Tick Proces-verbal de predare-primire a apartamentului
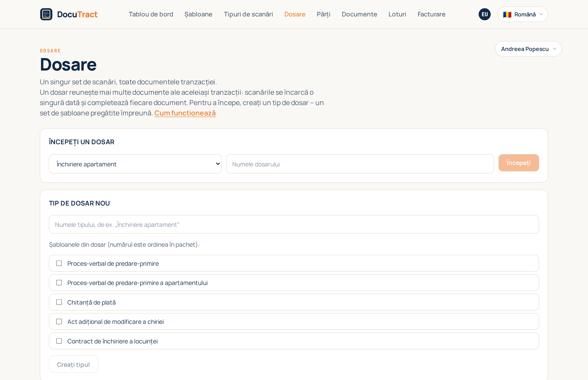This screenshot has height=380, width=588. tap(59, 283)
